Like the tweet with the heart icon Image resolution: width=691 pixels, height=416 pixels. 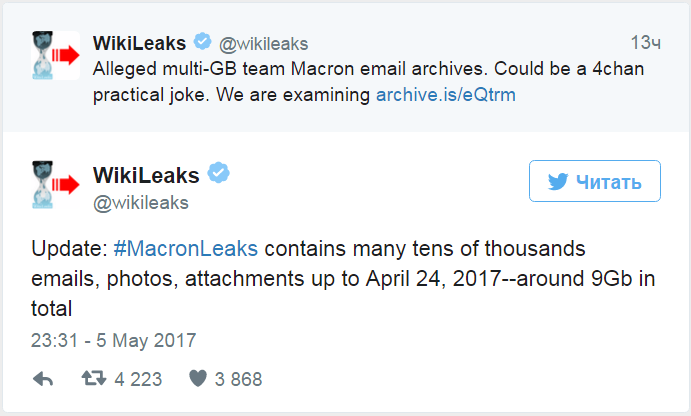pos(195,379)
